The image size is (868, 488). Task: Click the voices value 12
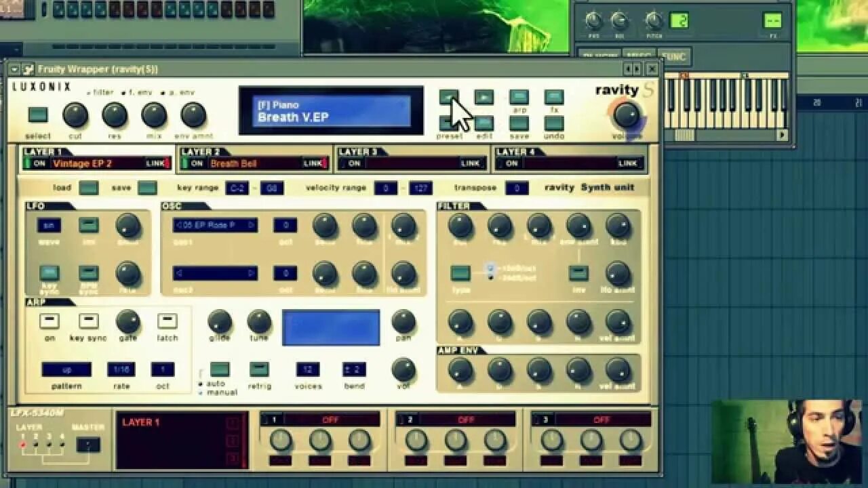click(308, 369)
